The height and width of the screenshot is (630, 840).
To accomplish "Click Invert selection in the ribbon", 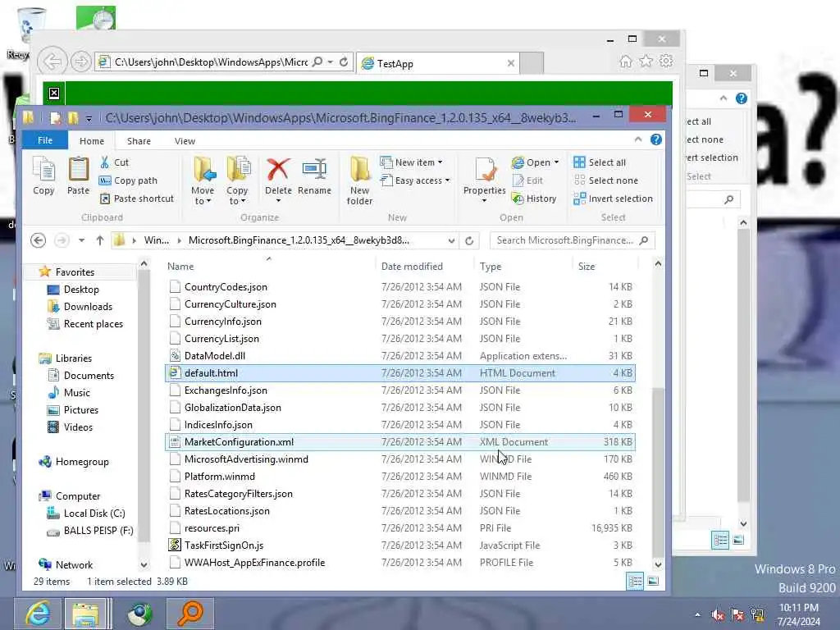I will click(x=614, y=199).
